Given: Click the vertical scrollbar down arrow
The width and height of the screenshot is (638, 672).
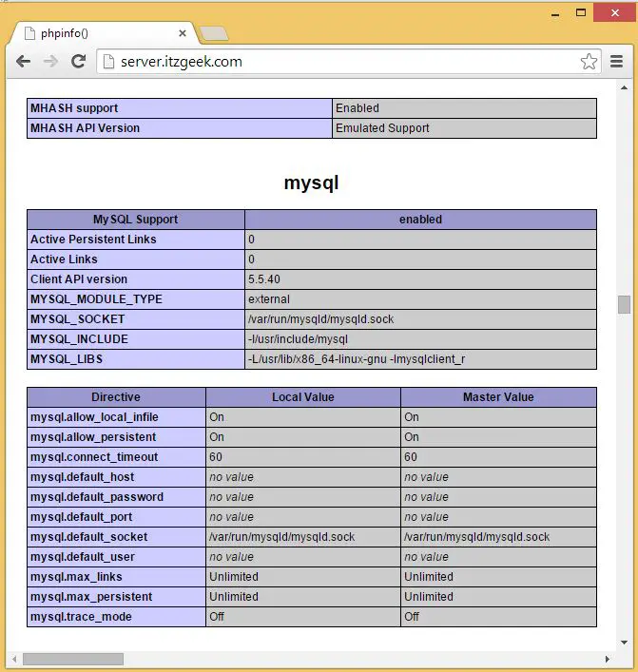Looking at the screenshot, I should 625,643.
